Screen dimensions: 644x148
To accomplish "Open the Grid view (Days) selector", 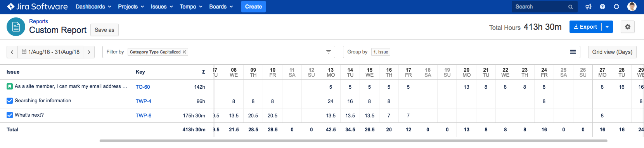I will point(612,52).
